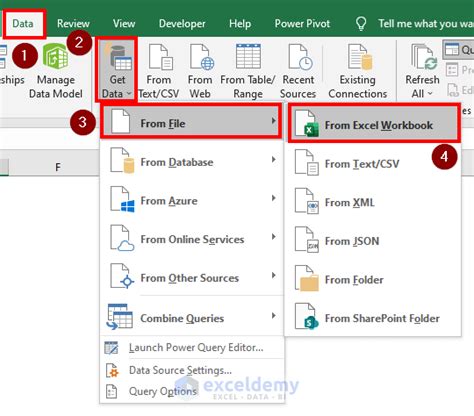This screenshot has width=474, height=416.
Task: Click the From Table/Range ribbon icon
Action: coord(248,57)
